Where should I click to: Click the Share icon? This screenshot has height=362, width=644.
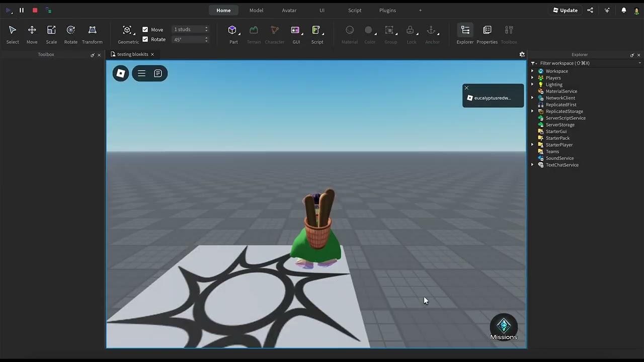point(590,10)
